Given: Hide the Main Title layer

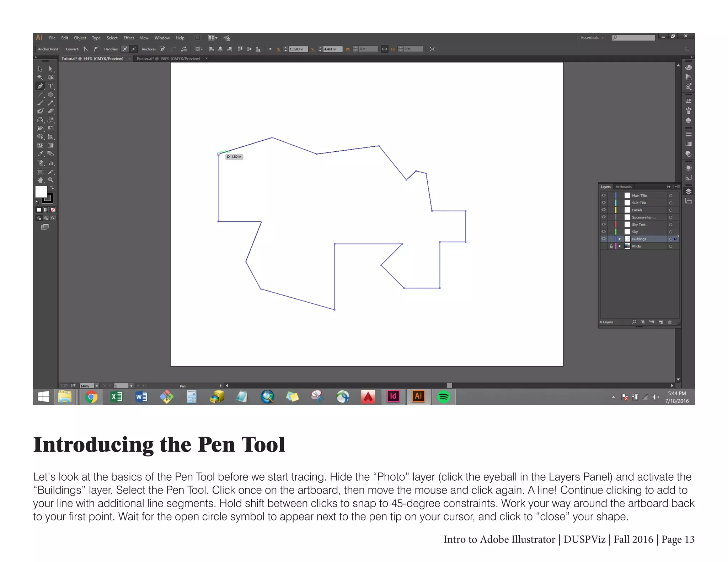Looking at the screenshot, I should pyautogui.click(x=604, y=195).
